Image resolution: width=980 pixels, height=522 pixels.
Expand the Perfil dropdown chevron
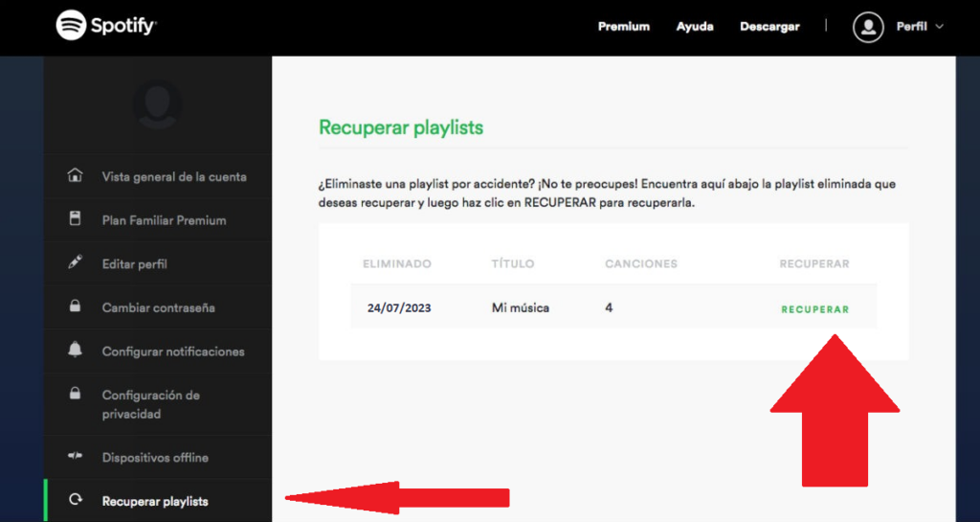(x=939, y=27)
